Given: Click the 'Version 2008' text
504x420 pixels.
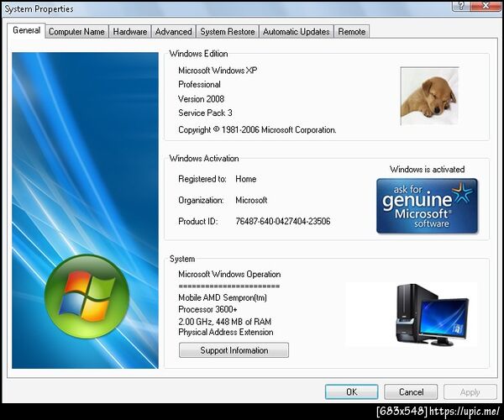Looking at the screenshot, I should [202, 98].
